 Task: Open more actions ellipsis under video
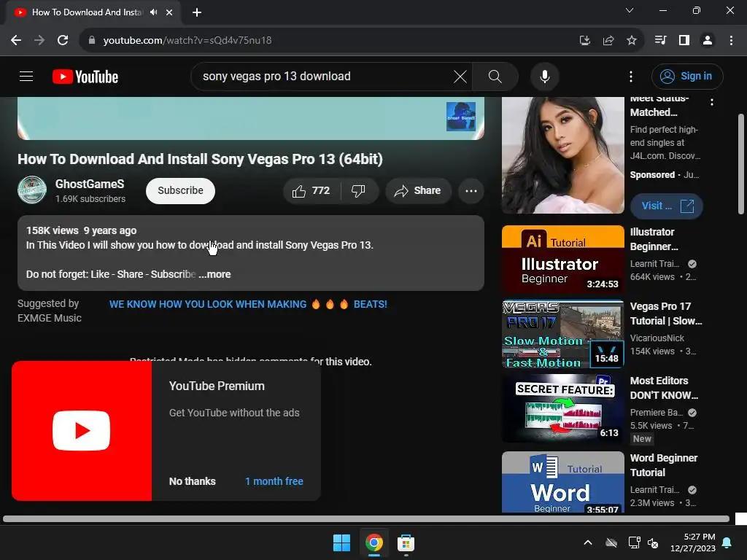(471, 191)
